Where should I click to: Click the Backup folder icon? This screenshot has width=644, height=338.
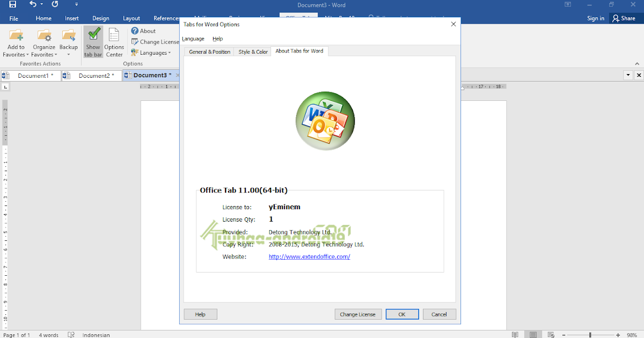click(x=69, y=35)
